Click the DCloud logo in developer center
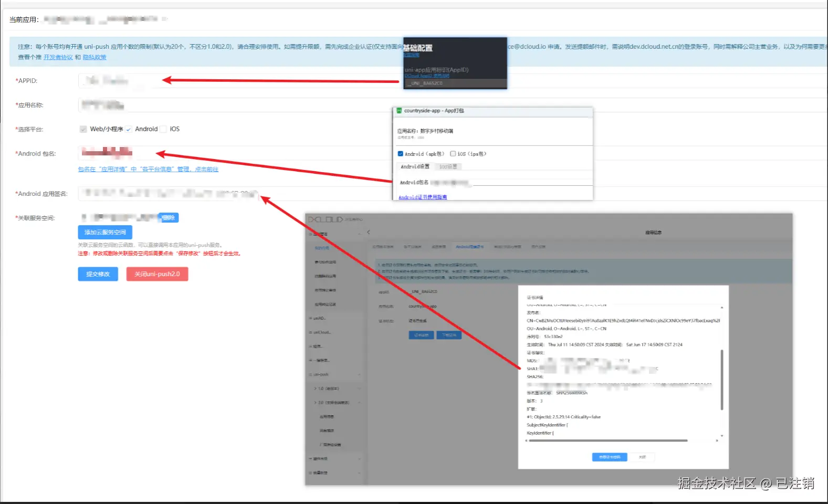 [x=325, y=219]
